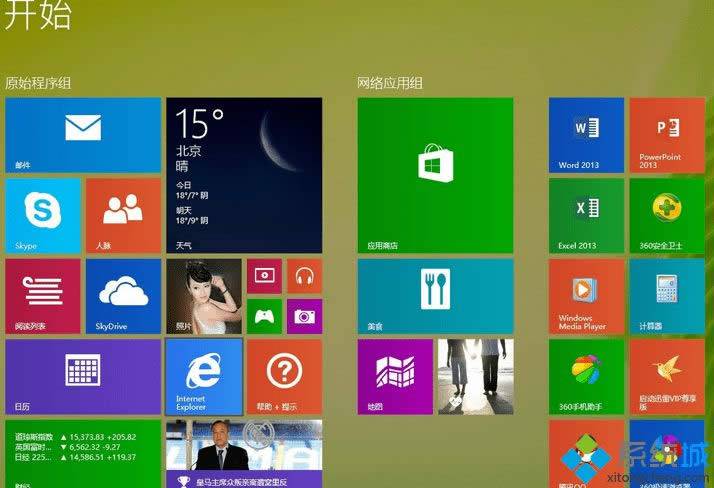The width and height of the screenshot is (714, 488).
Task: Open the small purple Camera tile
Action: [x=304, y=317]
